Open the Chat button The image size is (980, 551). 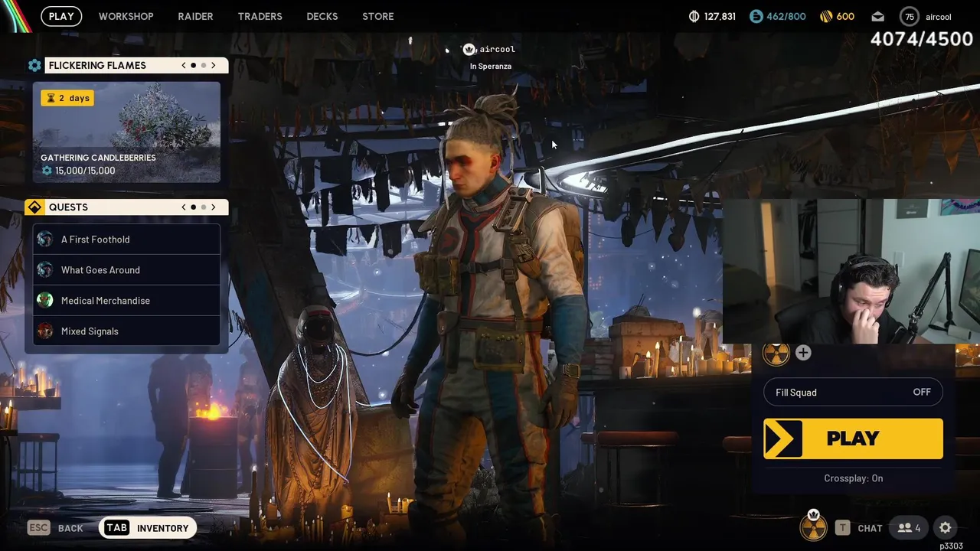859,528
